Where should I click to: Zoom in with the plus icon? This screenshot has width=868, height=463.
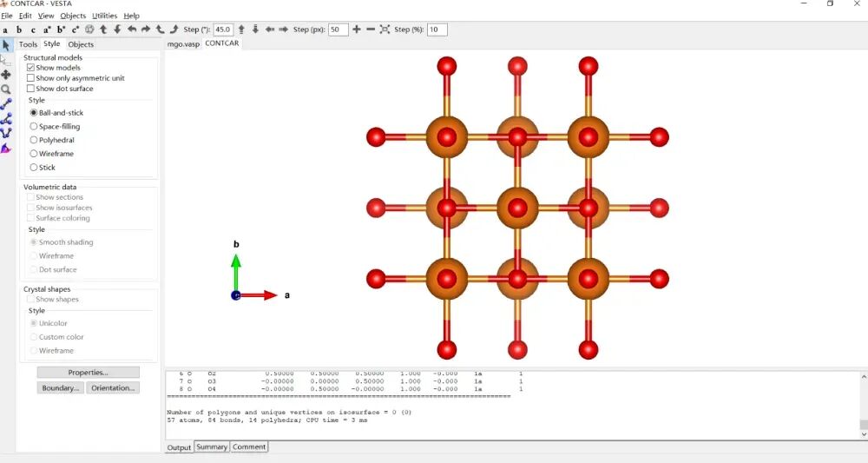click(357, 30)
